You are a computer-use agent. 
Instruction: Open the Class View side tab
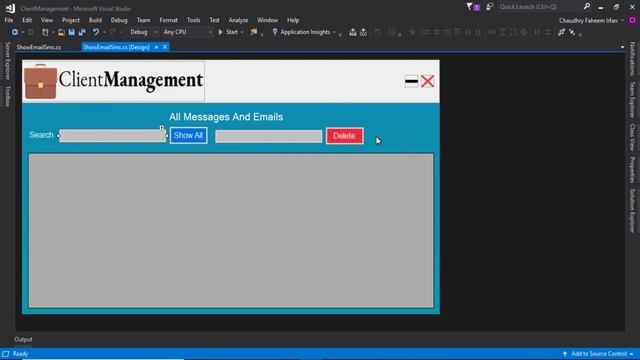point(632,137)
